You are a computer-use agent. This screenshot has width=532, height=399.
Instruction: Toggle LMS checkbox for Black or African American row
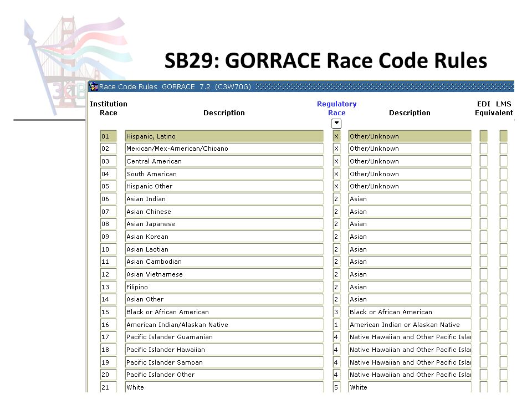click(x=504, y=312)
